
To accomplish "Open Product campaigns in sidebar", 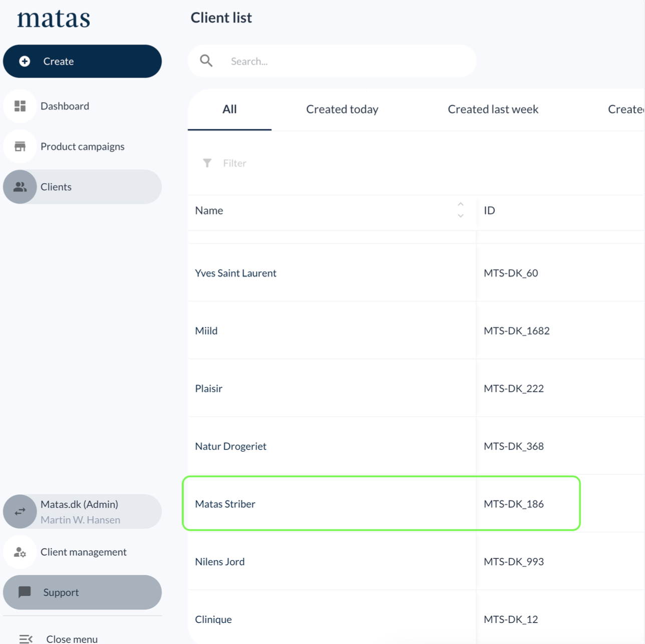I will pos(82,146).
